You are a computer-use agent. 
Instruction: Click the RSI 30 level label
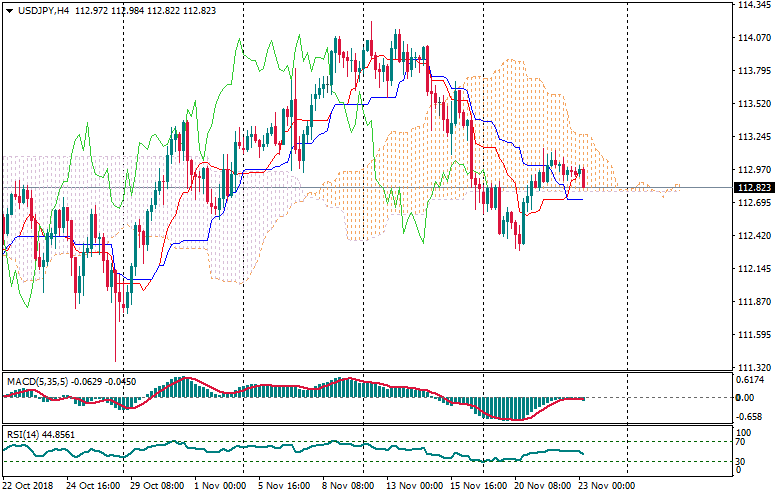pyautogui.click(x=740, y=461)
